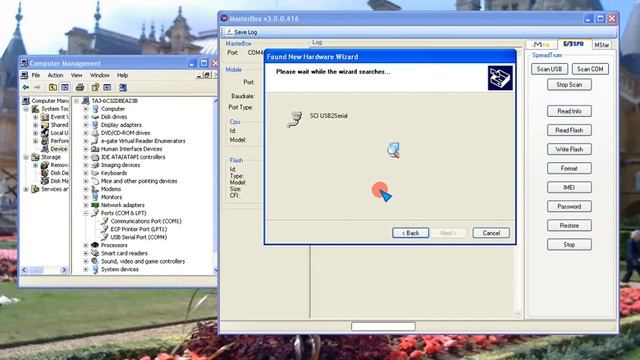Click Back arrow in Computer Management toolbar
The width and height of the screenshot is (640, 360).
point(26,87)
